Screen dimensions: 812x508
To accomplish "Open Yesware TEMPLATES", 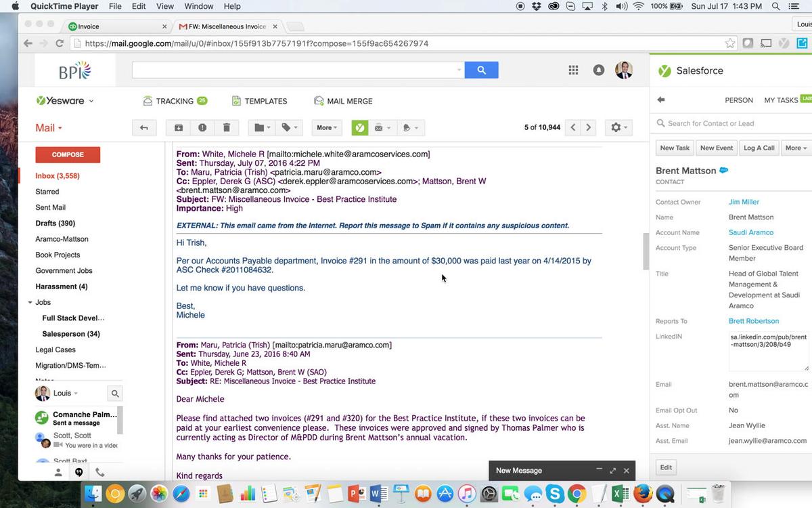I will (x=260, y=101).
